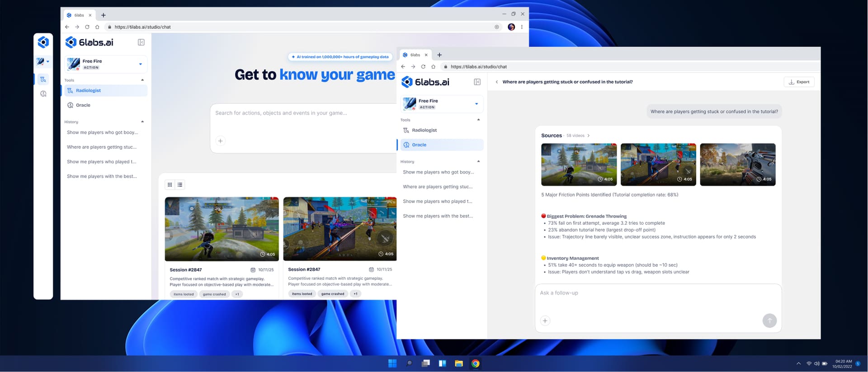This screenshot has height=372, width=868.
Task: Open 'Where are players getting stuc...' in Radiologist window history
Action: pyautogui.click(x=102, y=147)
